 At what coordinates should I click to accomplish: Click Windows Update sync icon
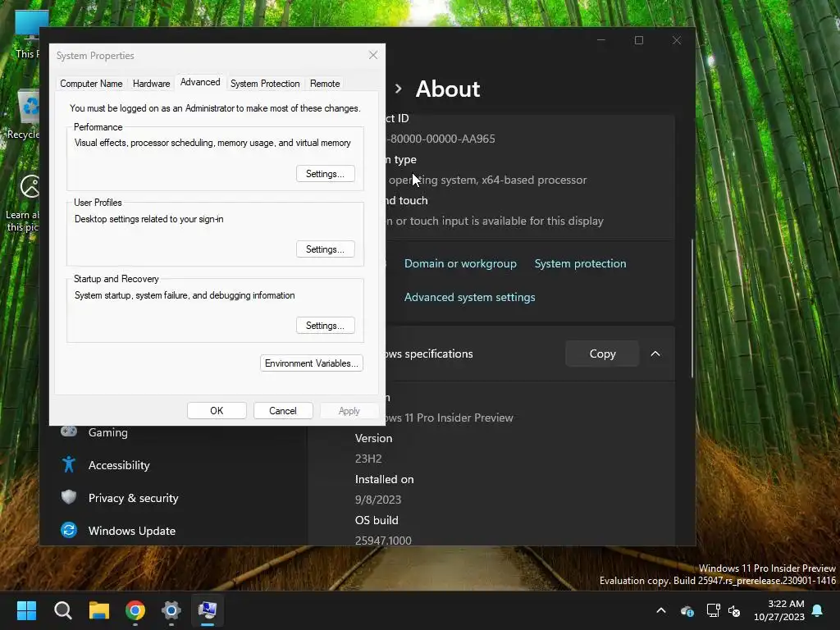point(69,531)
